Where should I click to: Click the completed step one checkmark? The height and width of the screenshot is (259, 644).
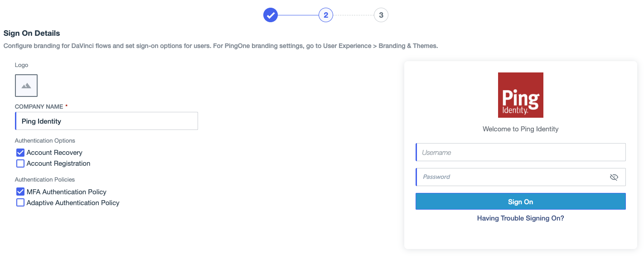pos(271,15)
